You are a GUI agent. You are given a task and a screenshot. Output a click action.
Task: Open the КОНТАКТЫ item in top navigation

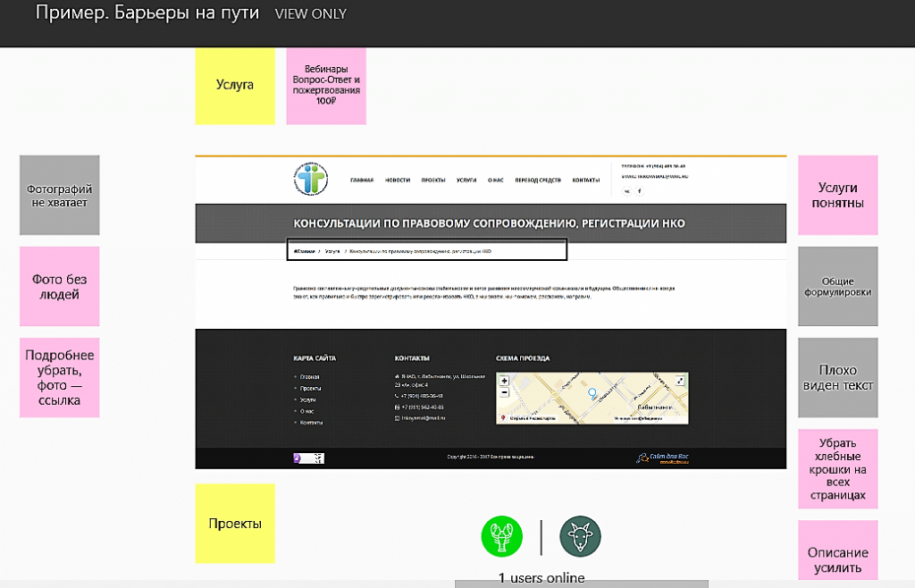pyautogui.click(x=586, y=181)
